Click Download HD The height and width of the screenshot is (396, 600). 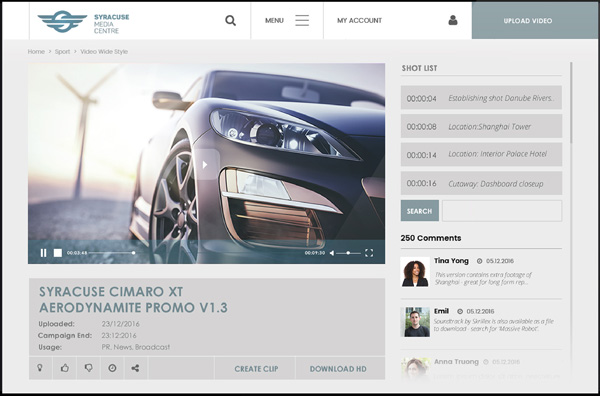tap(338, 369)
